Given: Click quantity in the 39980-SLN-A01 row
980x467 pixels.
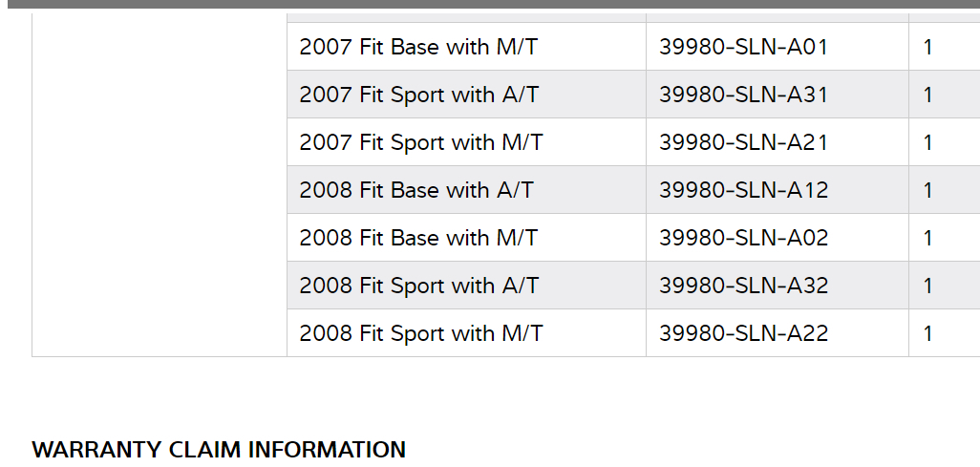Looking at the screenshot, I should coord(928,47).
